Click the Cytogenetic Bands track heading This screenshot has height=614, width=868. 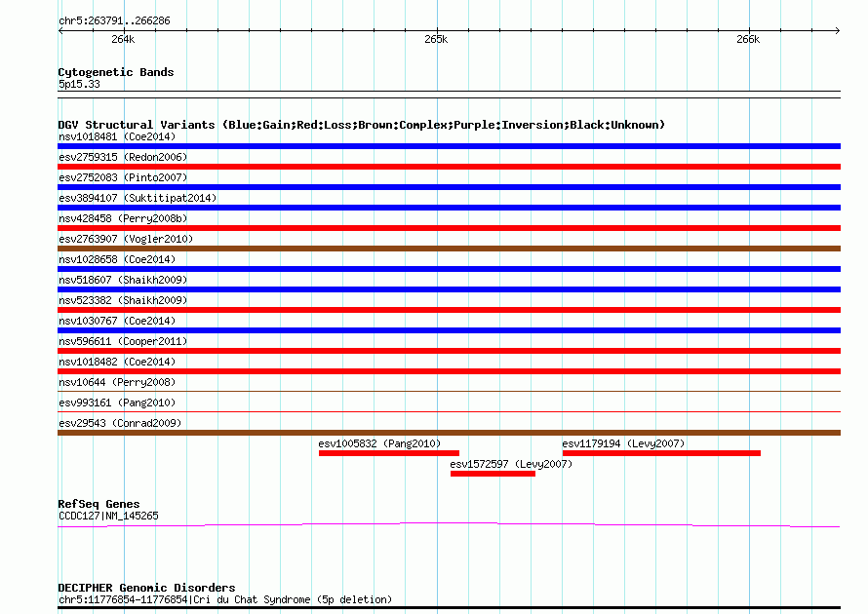(x=116, y=72)
